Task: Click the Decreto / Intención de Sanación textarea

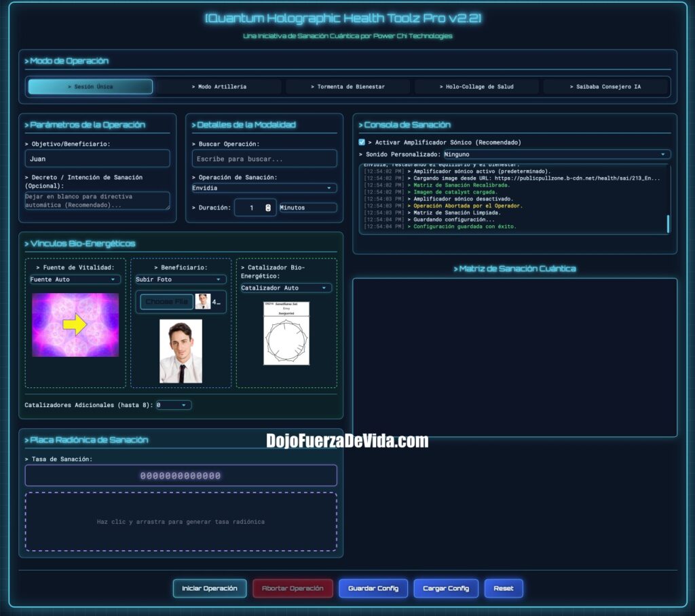Action: (98, 200)
